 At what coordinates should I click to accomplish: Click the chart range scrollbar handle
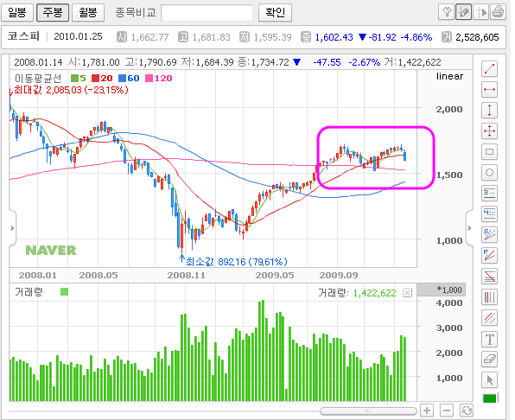(x=368, y=410)
